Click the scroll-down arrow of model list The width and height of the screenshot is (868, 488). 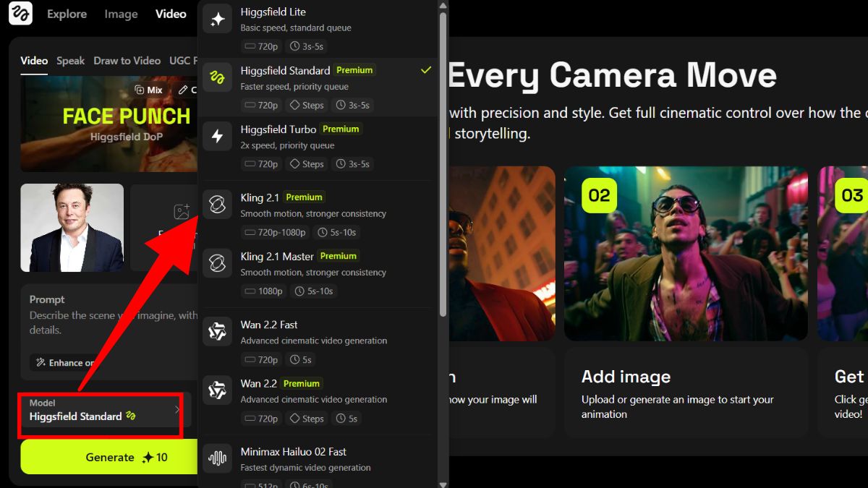coord(443,482)
